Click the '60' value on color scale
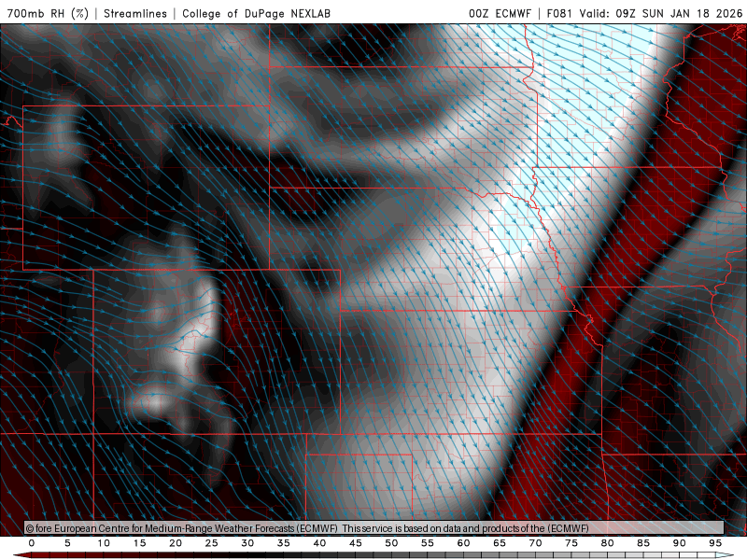Screen dimensions: 747x560 (x=463, y=543)
